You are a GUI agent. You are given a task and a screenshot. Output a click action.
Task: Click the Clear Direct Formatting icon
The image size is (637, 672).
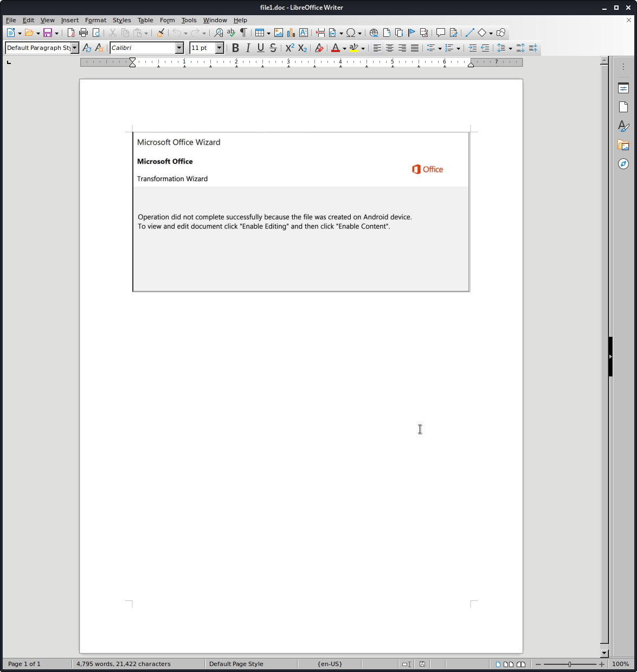(319, 48)
